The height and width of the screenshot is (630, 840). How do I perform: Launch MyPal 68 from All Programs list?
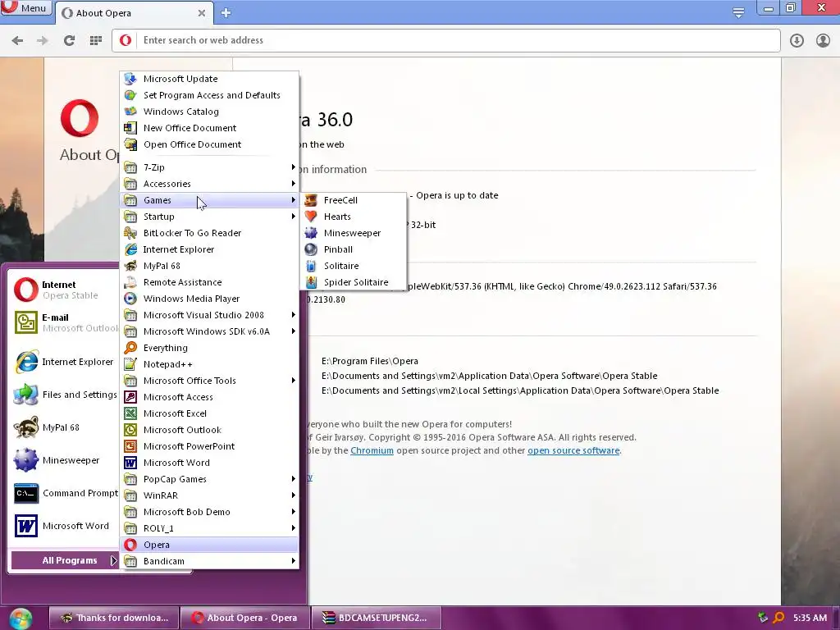209,266
